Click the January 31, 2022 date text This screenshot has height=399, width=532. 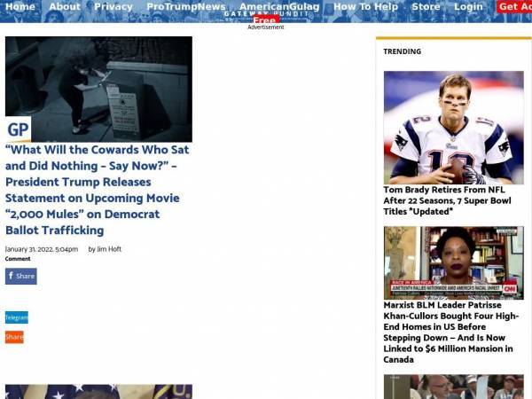pos(42,249)
